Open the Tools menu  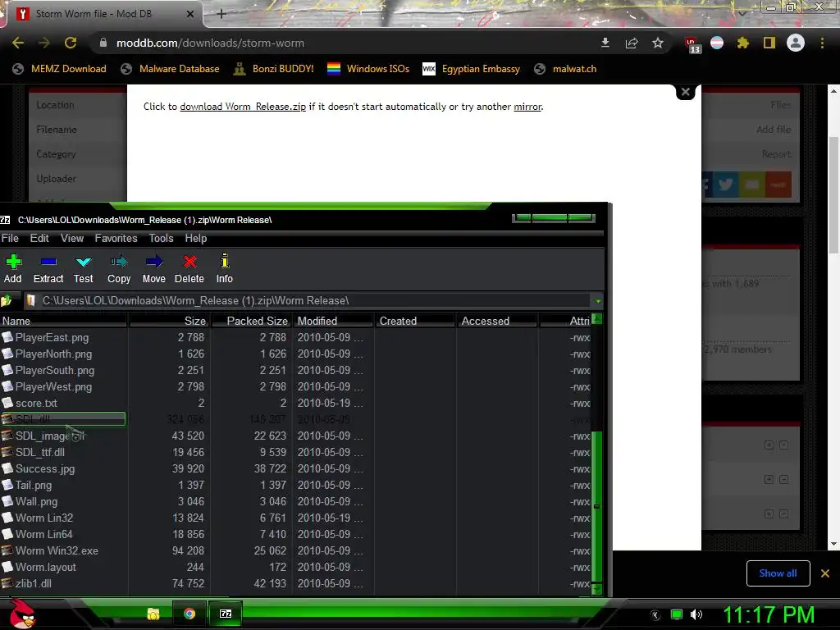[161, 239]
